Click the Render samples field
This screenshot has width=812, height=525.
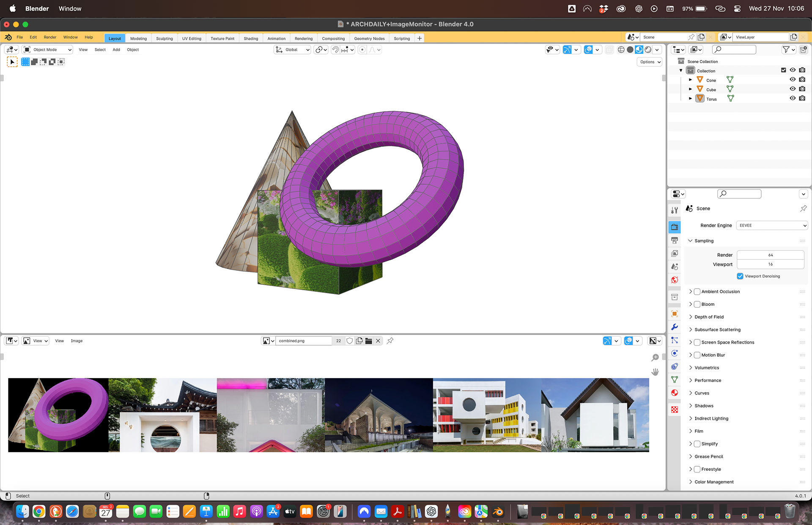(770, 255)
